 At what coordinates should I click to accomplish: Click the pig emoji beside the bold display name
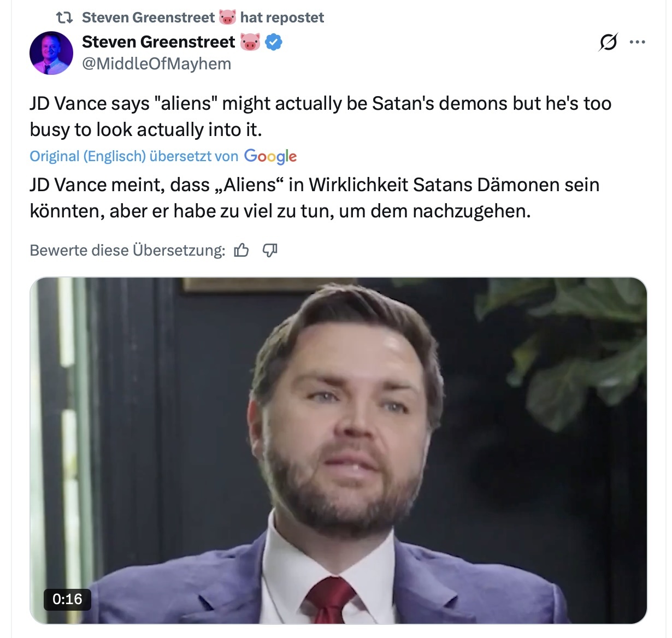[x=250, y=42]
